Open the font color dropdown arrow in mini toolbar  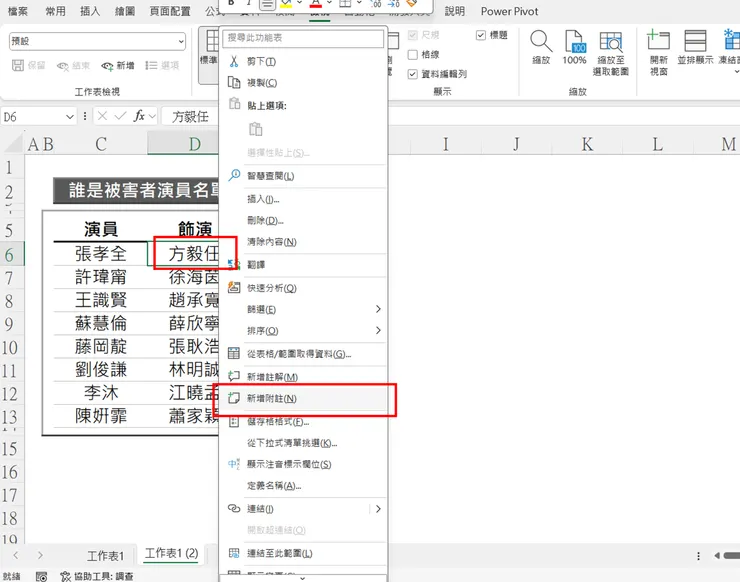pyautogui.click(x=329, y=3)
